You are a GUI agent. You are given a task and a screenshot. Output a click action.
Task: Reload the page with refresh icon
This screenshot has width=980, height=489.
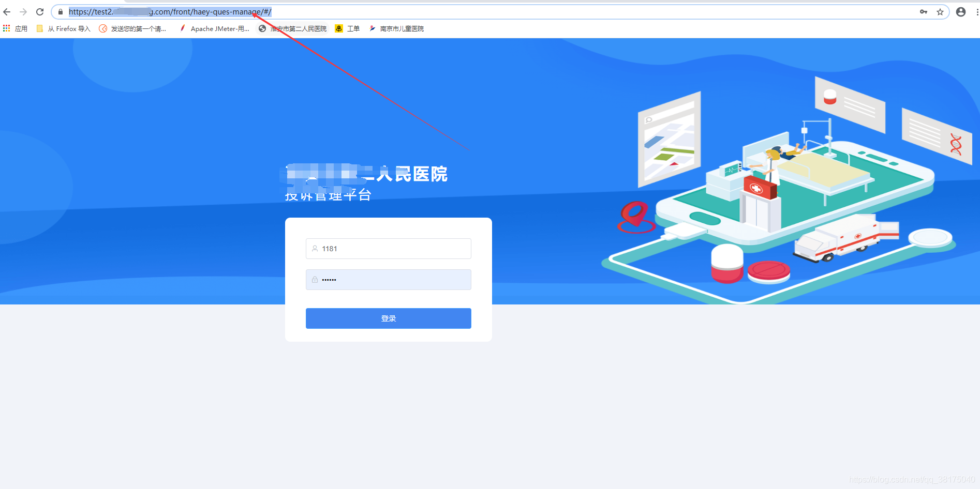point(40,12)
